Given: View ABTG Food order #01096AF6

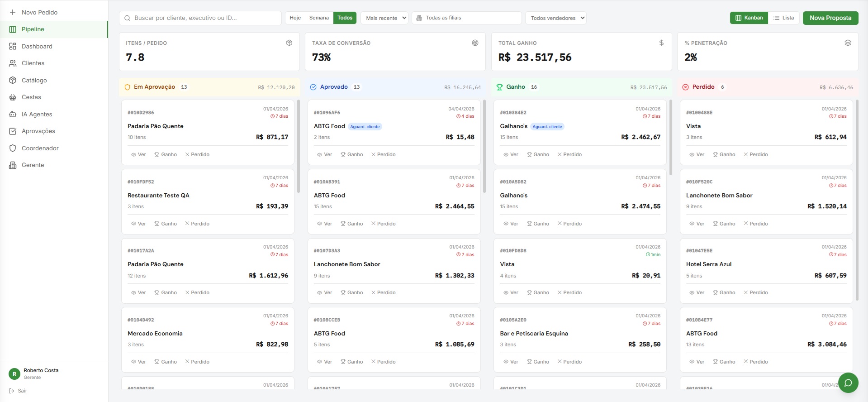Looking at the screenshot, I should pos(325,154).
